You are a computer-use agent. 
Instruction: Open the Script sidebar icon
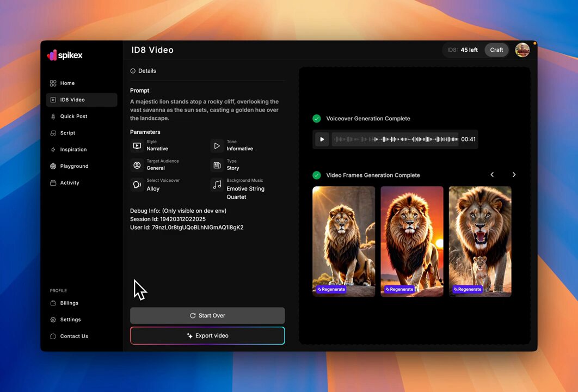(x=53, y=133)
